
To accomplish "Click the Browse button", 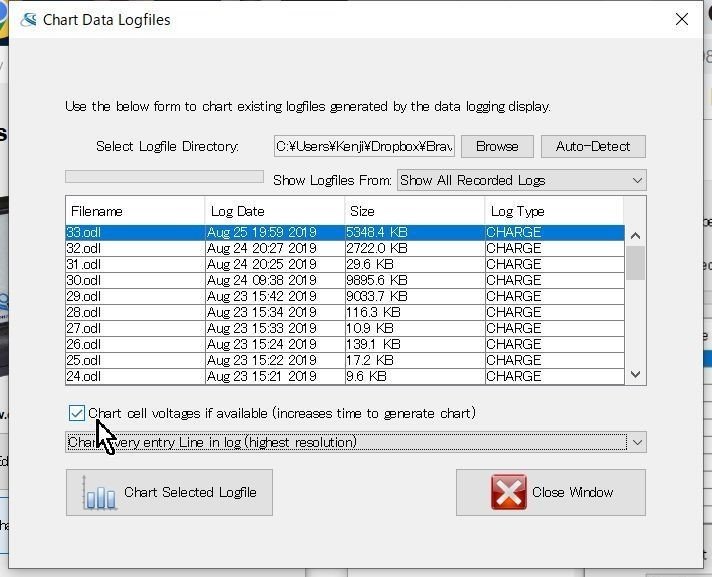I will pyautogui.click(x=497, y=146).
